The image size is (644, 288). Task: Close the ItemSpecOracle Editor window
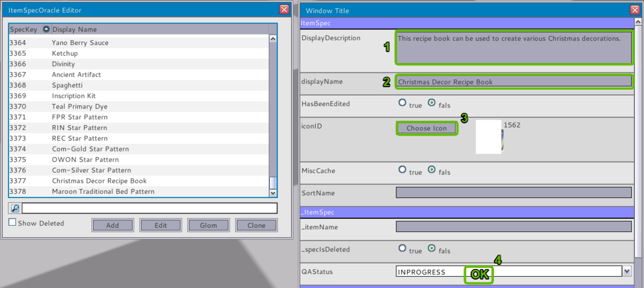284,10
